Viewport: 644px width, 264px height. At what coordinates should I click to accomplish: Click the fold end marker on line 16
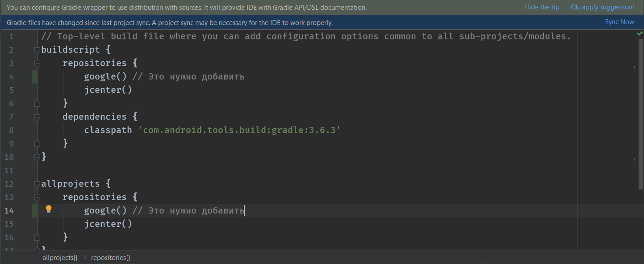[37, 238]
